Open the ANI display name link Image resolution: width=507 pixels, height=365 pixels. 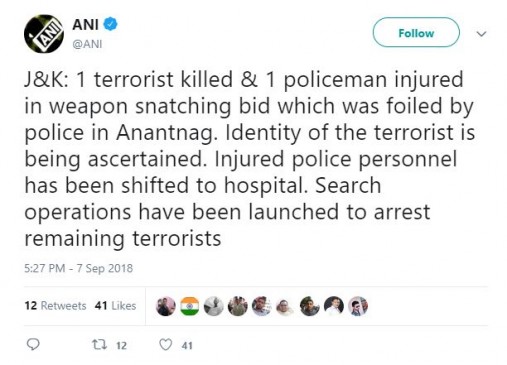(85, 25)
